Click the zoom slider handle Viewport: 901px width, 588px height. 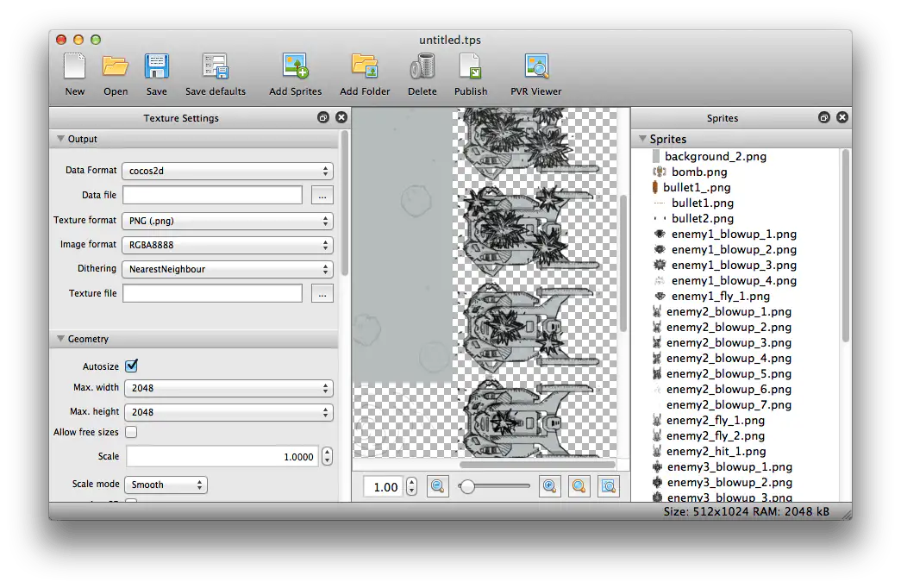point(467,486)
